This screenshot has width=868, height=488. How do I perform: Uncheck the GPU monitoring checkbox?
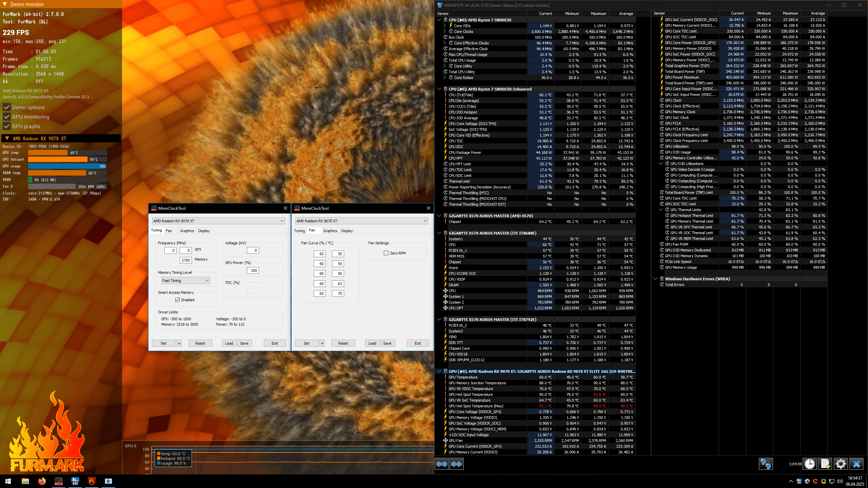click(6, 117)
